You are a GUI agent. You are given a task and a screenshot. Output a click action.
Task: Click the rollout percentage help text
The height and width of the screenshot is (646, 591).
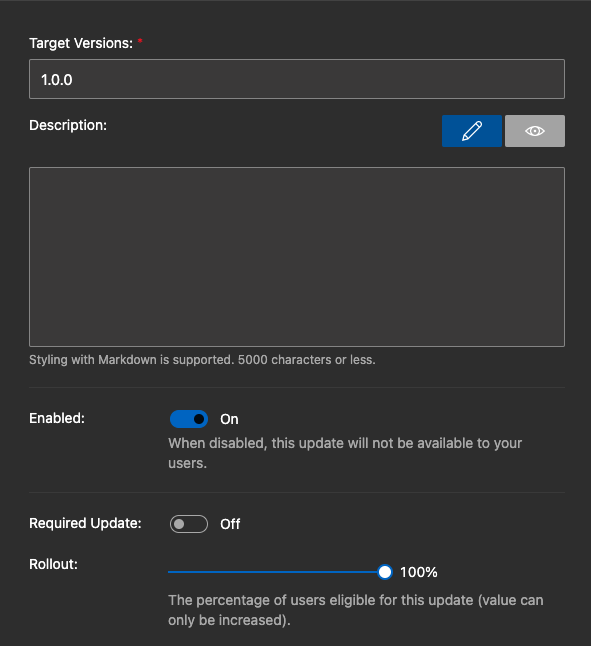(356, 610)
